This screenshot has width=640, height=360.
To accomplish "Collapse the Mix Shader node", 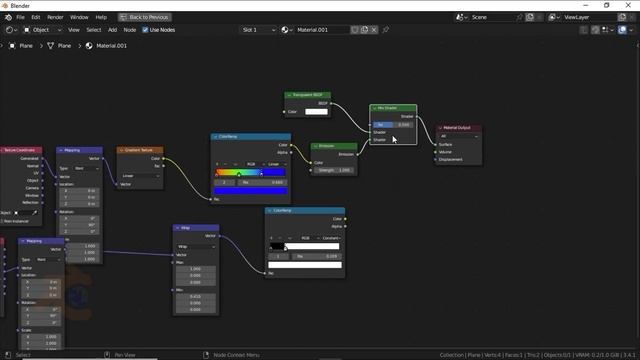I will click(374, 108).
